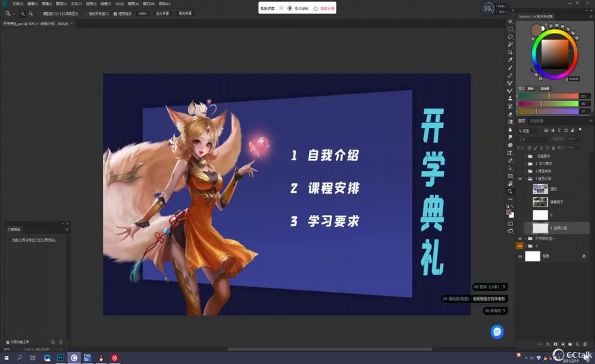Viewport: 595px width, 364px height.
Task: Select the Crop tool
Action: [510, 53]
